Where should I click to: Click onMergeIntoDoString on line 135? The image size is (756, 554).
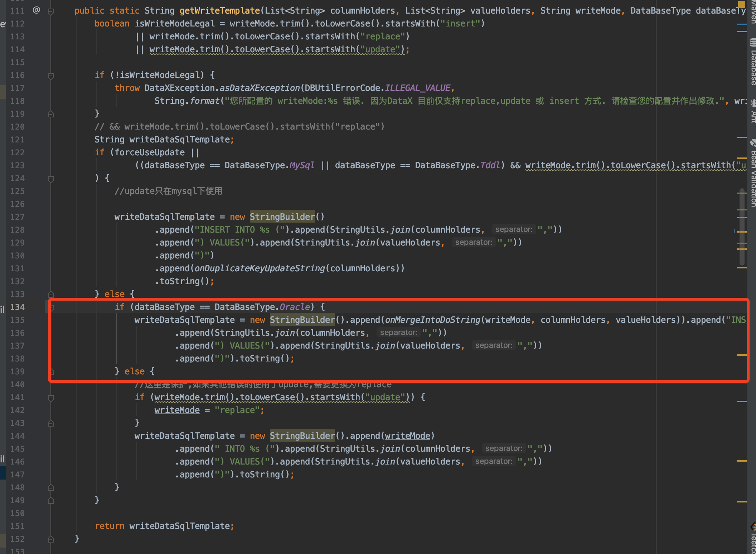point(432,320)
